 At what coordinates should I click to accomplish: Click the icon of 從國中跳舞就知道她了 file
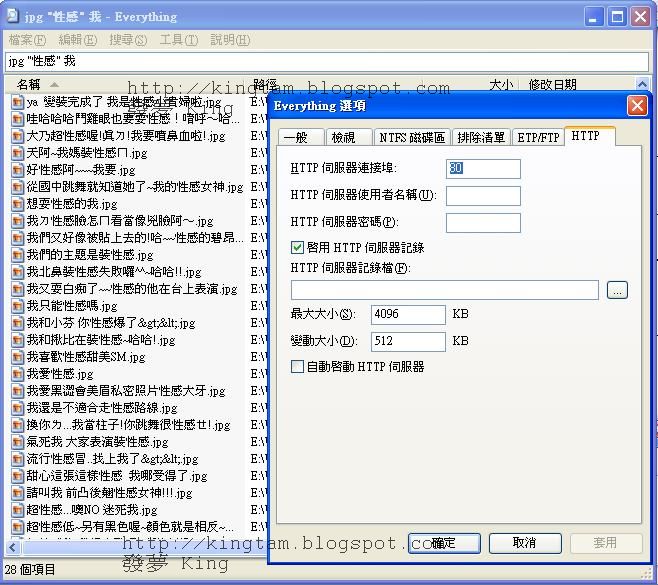(17, 187)
